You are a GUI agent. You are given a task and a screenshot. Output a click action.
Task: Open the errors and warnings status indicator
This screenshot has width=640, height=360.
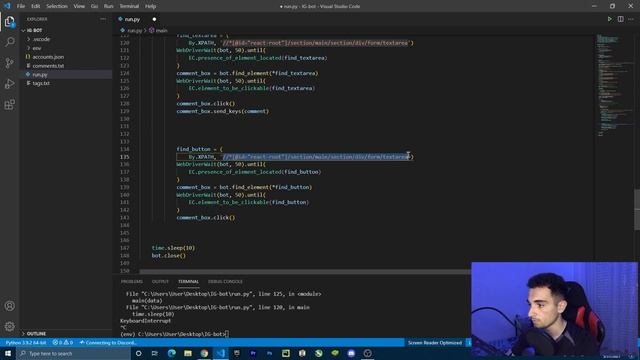[62, 342]
